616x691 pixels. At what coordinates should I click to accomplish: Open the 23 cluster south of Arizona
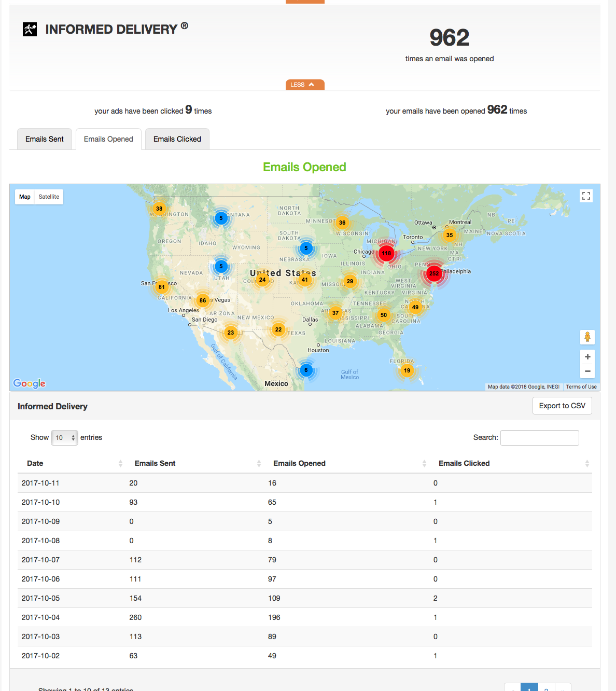[231, 333]
